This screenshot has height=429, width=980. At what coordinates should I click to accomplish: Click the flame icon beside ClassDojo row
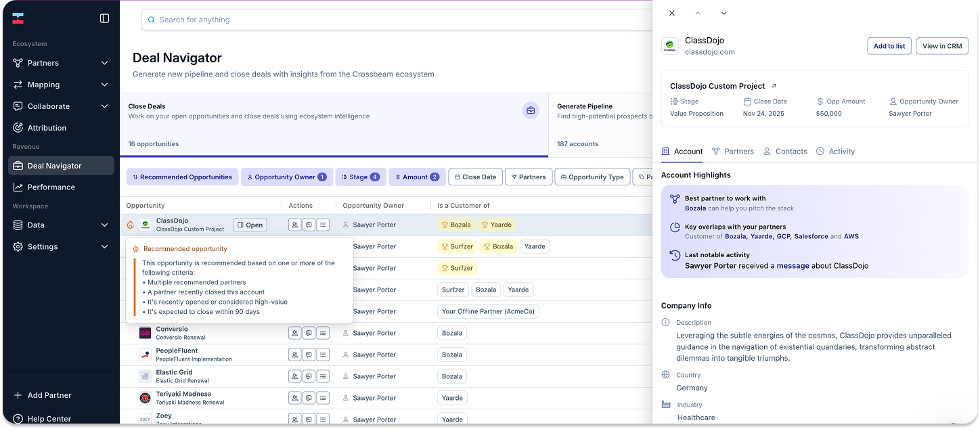click(131, 225)
